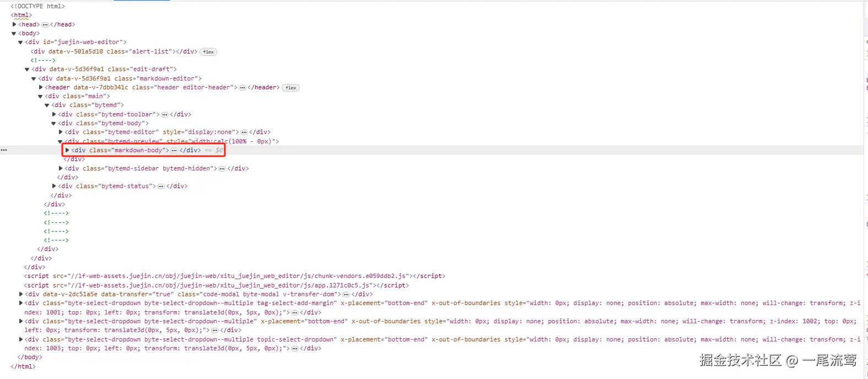Collapse the body element node
Viewport: 868px width, 379px height.
tap(14, 34)
